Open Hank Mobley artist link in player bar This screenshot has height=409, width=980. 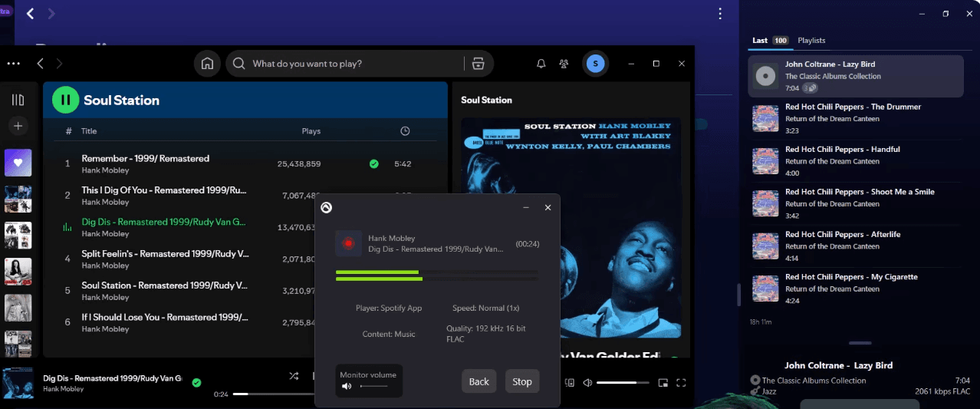coord(63,389)
